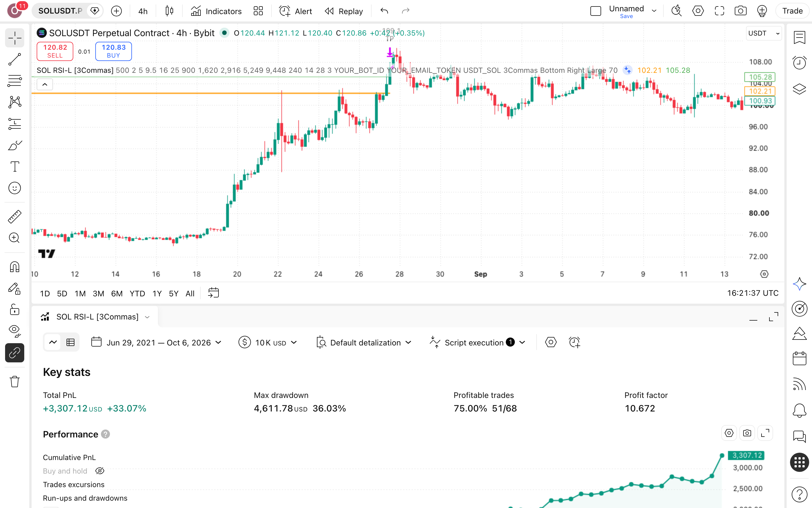This screenshot has width=812, height=508.
Task: Select the trend line drawing tool
Action: tap(14, 59)
